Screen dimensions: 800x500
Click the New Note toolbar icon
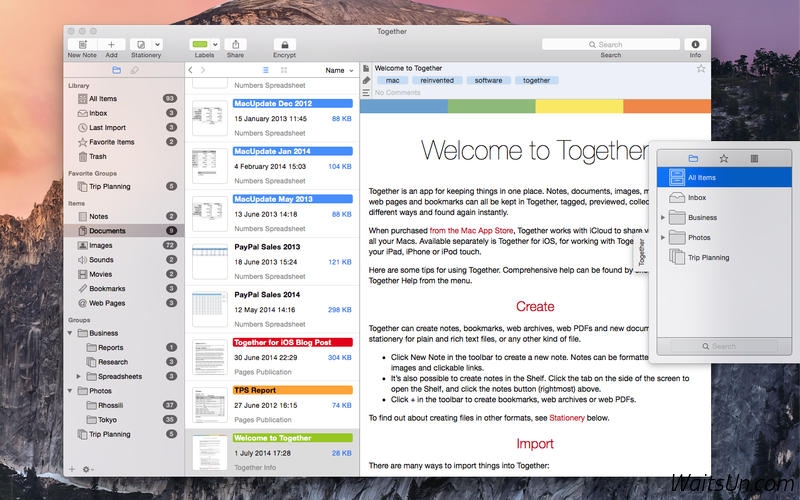coord(82,44)
